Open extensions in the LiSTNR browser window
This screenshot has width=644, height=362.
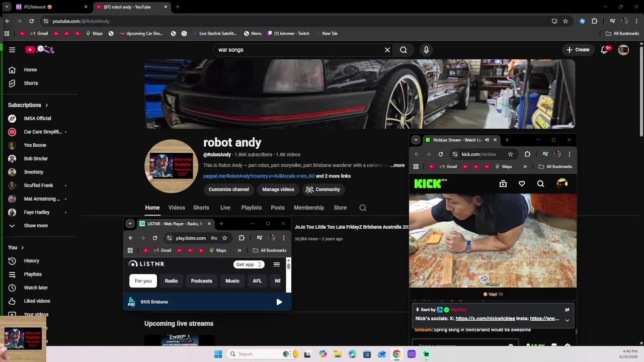(242, 238)
